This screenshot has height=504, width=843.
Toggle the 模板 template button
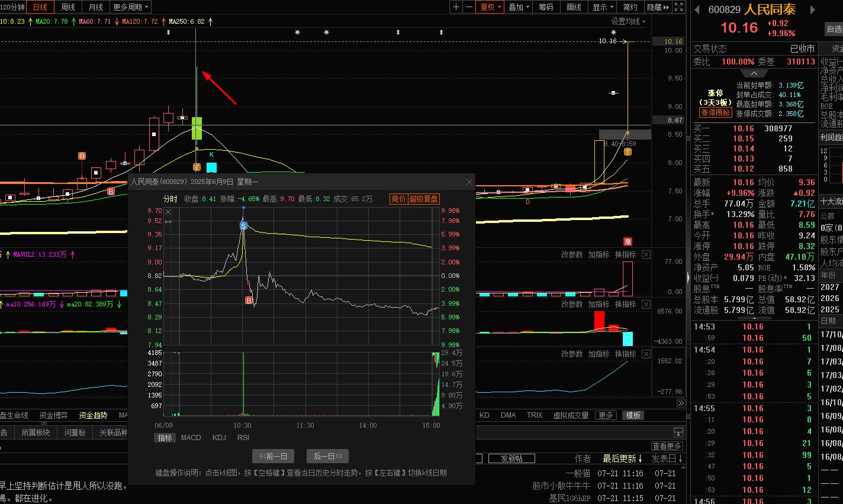633,415
